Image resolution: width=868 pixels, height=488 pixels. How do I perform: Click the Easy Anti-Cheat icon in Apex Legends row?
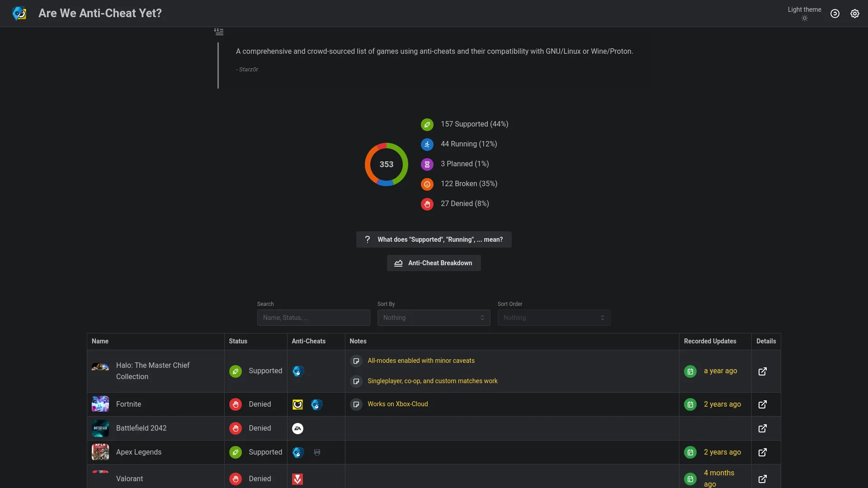(297, 452)
